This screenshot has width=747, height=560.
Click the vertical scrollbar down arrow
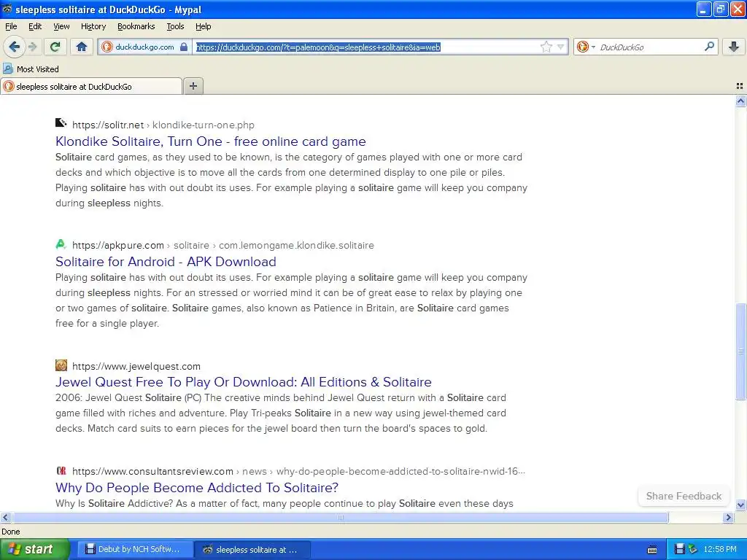click(x=740, y=505)
